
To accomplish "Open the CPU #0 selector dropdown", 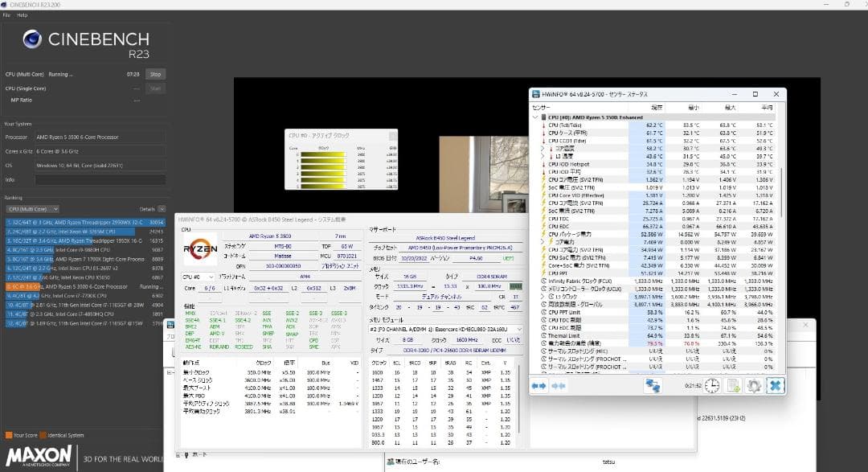I will [x=198, y=276].
